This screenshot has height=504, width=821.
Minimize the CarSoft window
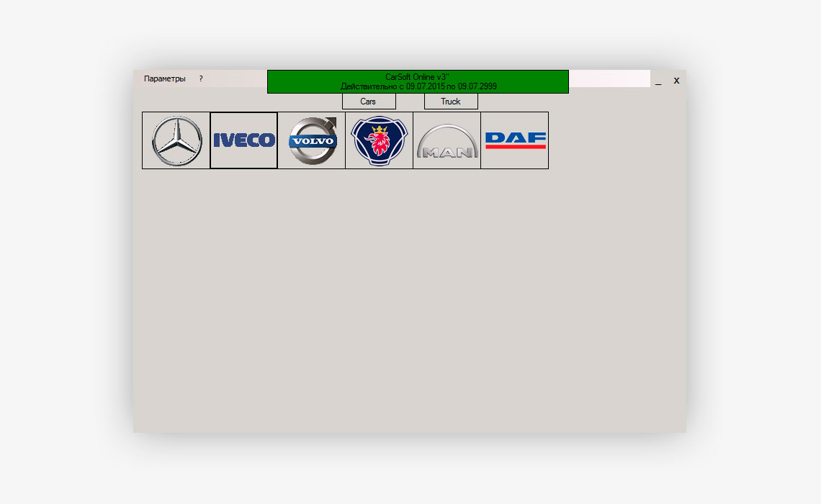tap(658, 81)
